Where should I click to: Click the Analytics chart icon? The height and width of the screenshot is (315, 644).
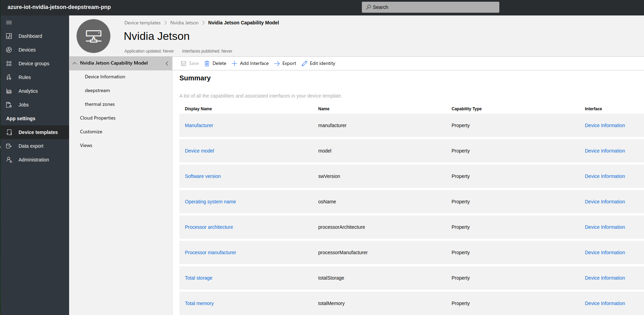(9, 91)
